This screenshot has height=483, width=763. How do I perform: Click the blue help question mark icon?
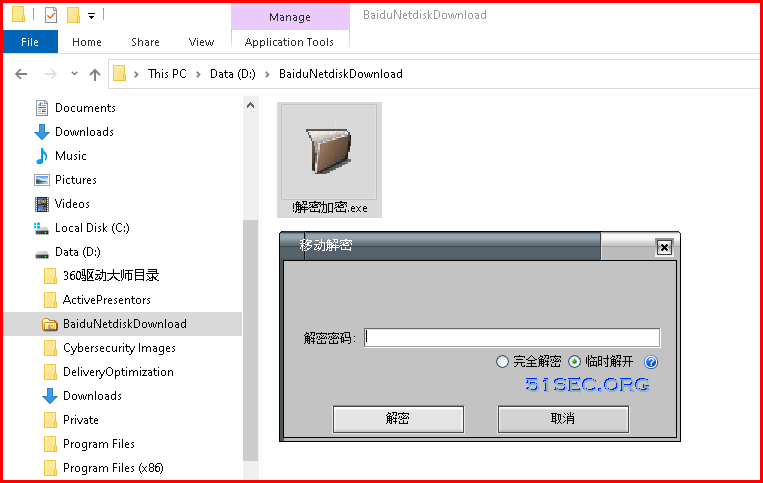click(651, 362)
